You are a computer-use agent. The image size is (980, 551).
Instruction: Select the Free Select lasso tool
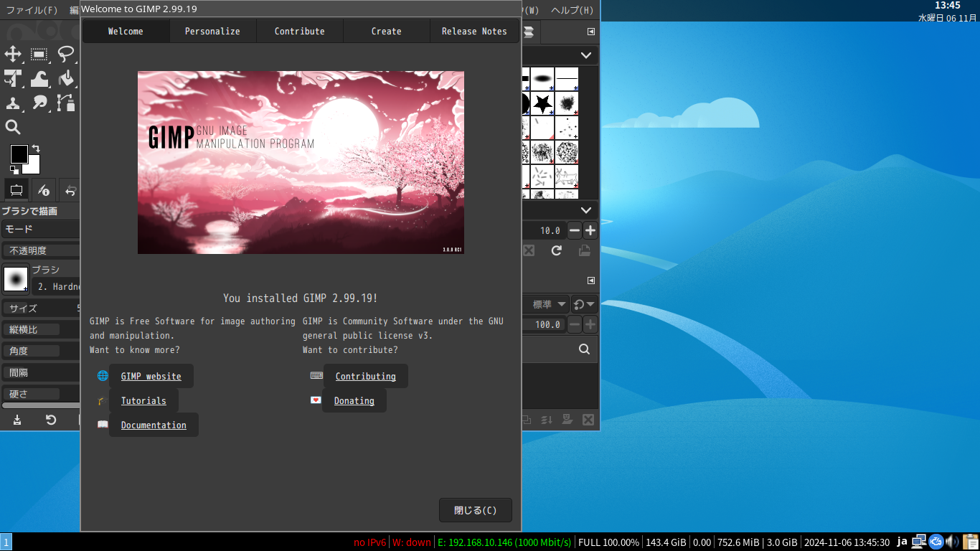[x=66, y=55]
